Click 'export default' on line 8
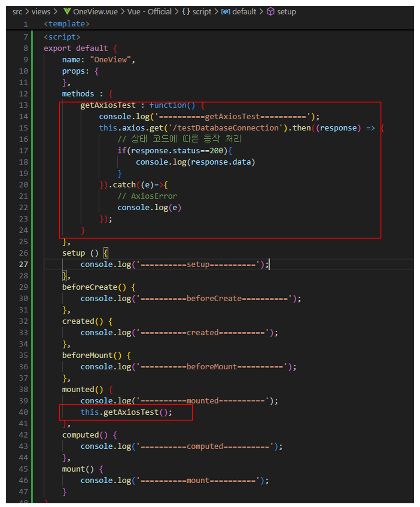The width and height of the screenshot is (420, 507). [x=76, y=49]
